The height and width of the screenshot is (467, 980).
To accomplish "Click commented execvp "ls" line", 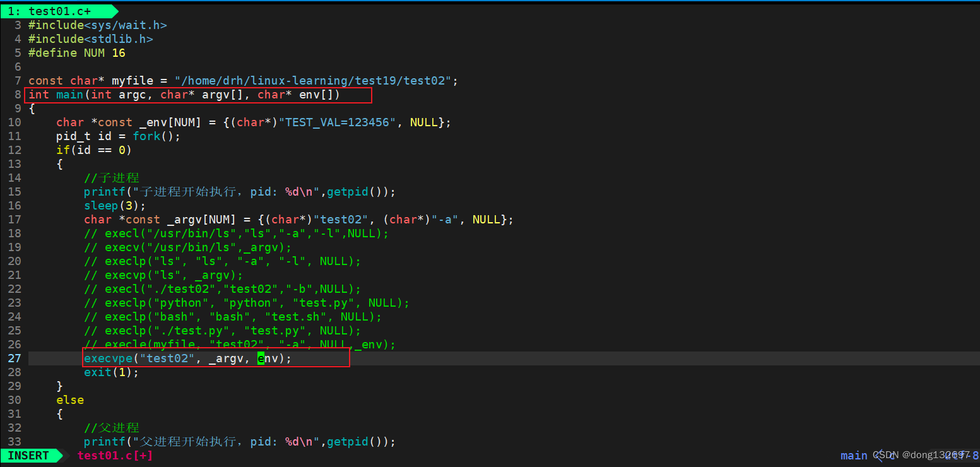I will click(x=163, y=275).
